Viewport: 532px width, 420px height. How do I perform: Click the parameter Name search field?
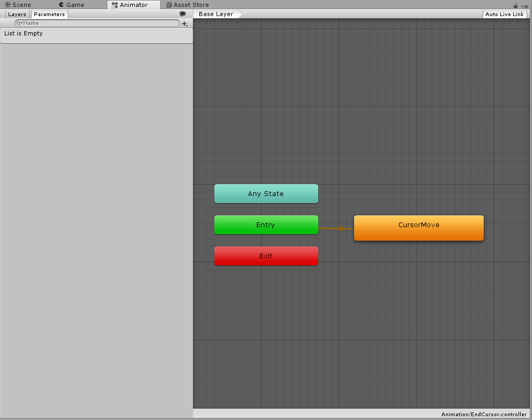97,23
